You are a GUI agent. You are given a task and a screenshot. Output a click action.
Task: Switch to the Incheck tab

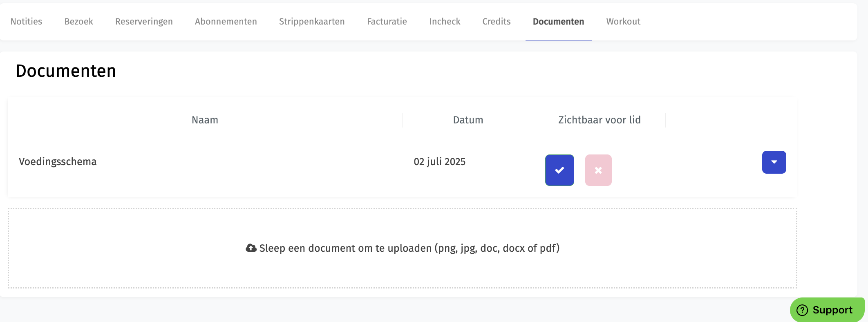point(445,22)
